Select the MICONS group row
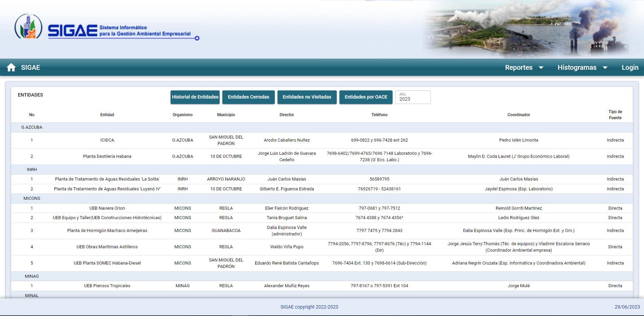Viewport: 644px width, 316px height. (322, 198)
